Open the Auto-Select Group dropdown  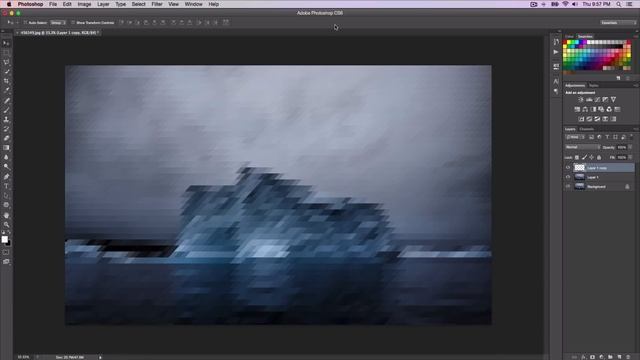click(x=58, y=22)
